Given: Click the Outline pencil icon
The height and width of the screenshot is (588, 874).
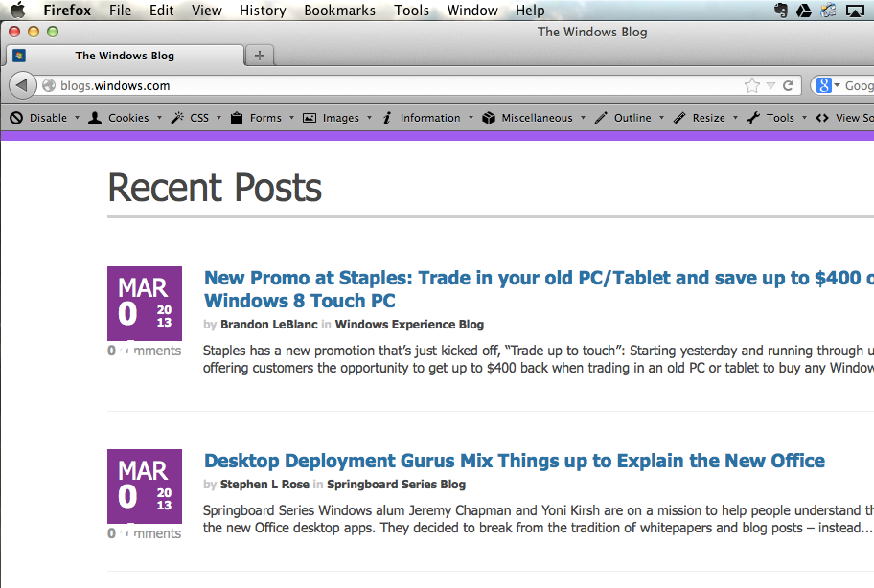Looking at the screenshot, I should pyautogui.click(x=601, y=118).
